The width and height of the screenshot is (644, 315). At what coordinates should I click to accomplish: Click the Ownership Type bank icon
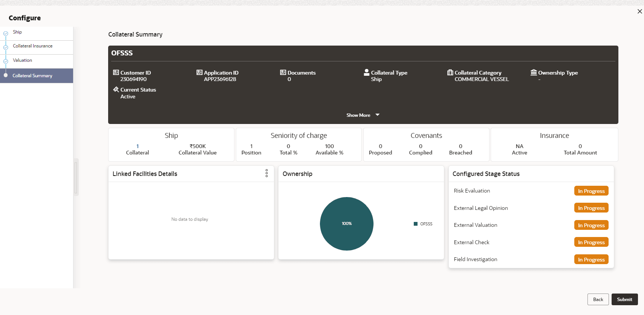(534, 72)
